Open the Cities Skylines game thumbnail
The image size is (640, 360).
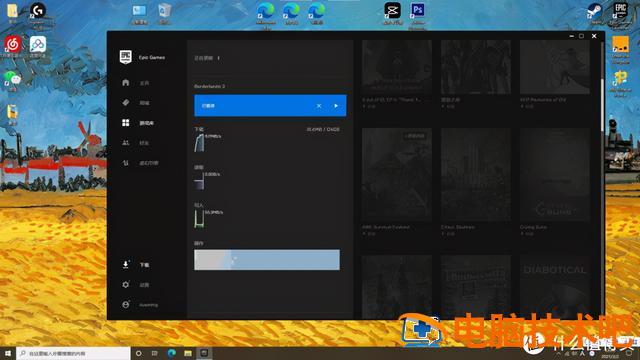click(476, 175)
